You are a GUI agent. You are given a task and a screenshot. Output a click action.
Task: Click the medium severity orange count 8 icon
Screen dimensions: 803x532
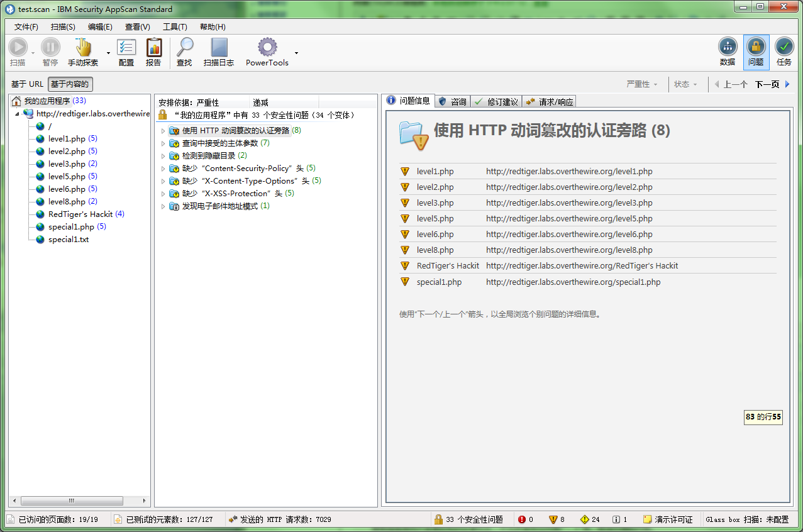click(x=553, y=519)
